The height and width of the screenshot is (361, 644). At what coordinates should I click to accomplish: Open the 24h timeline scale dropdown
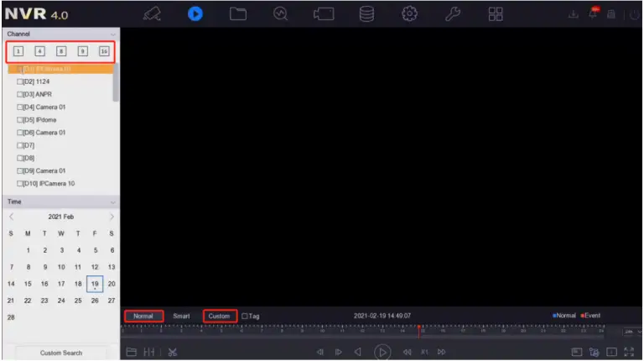coord(631,332)
